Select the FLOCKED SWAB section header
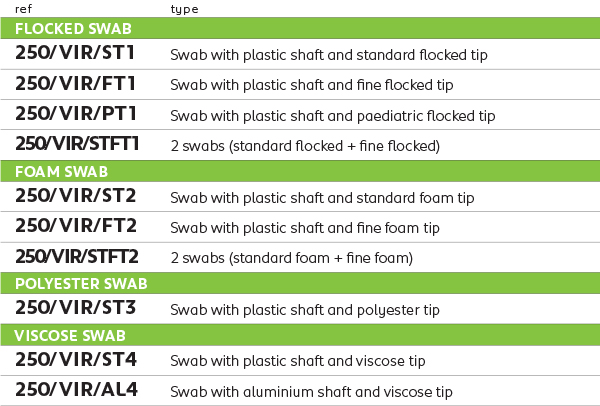600x406 pixels. (x=300, y=28)
